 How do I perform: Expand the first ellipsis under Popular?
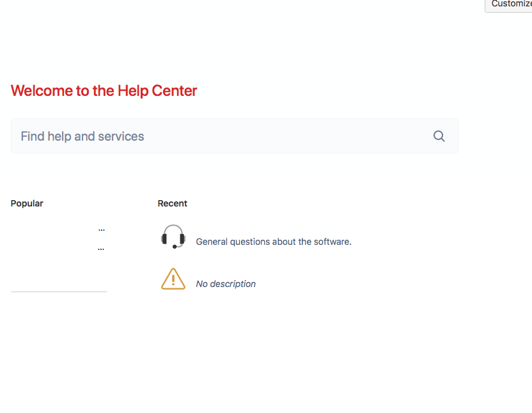pos(101,229)
